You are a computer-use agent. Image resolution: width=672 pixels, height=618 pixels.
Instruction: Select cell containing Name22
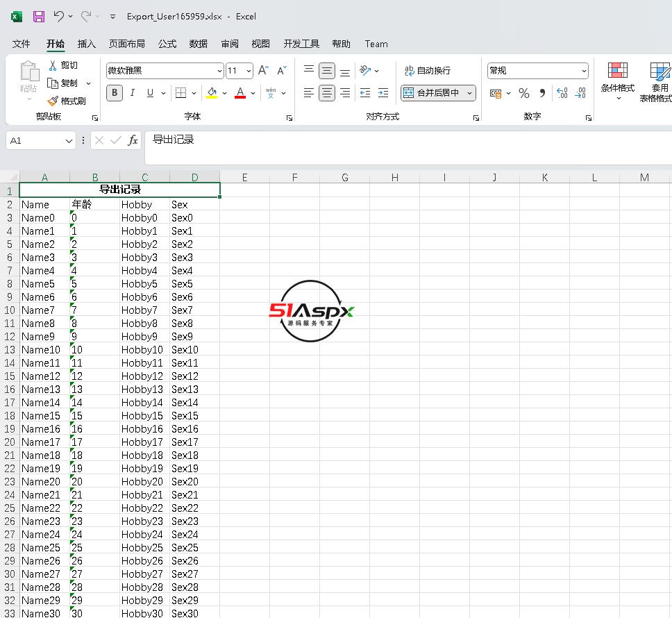click(44, 508)
